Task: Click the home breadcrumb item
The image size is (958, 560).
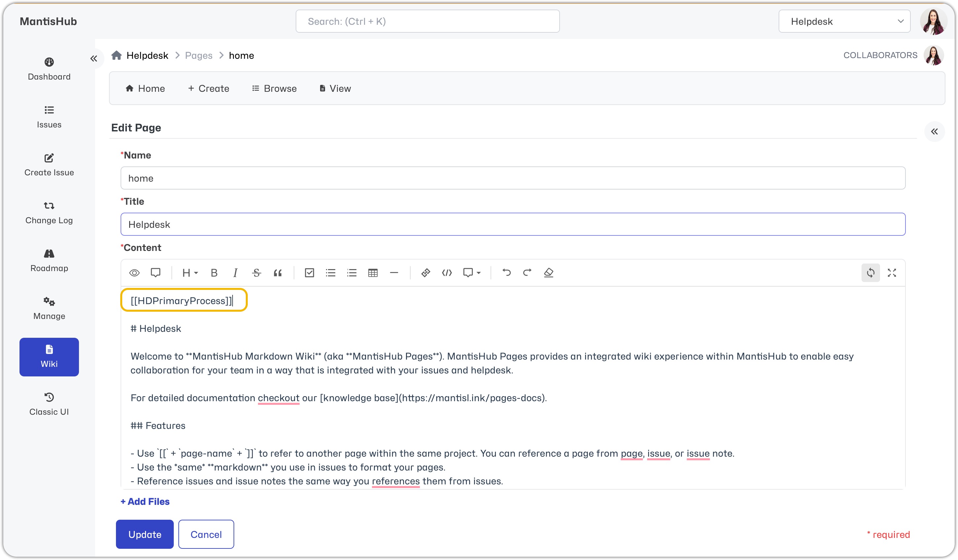Action: [x=241, y=55]
